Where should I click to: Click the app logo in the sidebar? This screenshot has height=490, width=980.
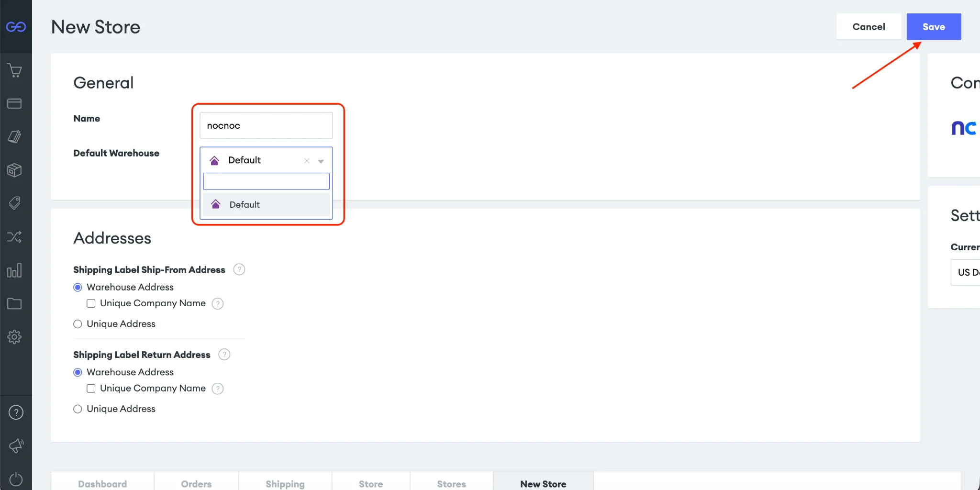point(16,27)
